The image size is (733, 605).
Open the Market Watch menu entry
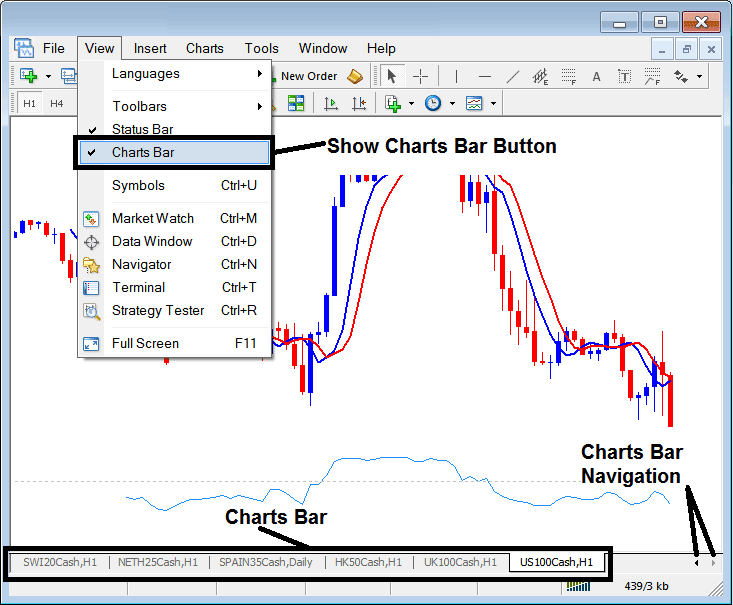click(153, 218)
